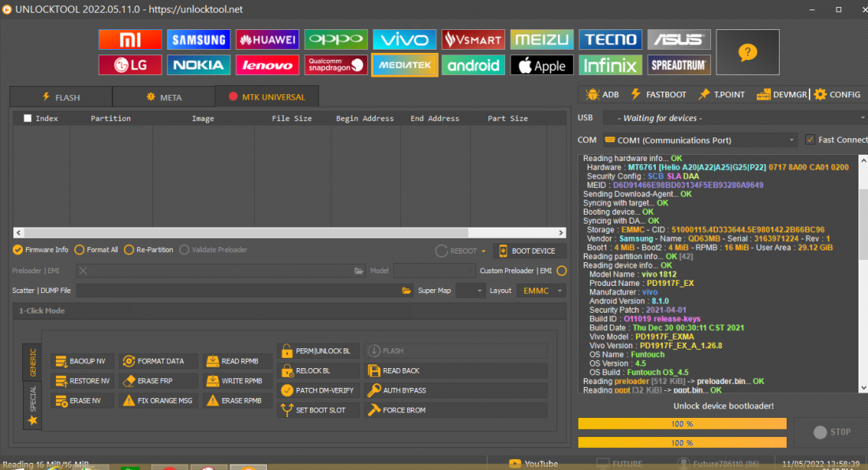Click the PATCH DM-VERIFY button
The width and height of the screenshot is (868, 470).
coord(318,390)
